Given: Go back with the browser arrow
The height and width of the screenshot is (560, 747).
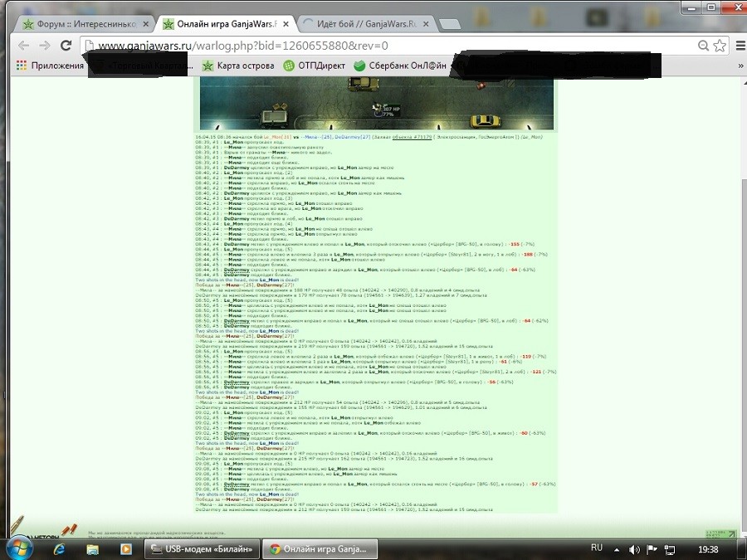Looking at the screenshot, I should click(23, 46).
